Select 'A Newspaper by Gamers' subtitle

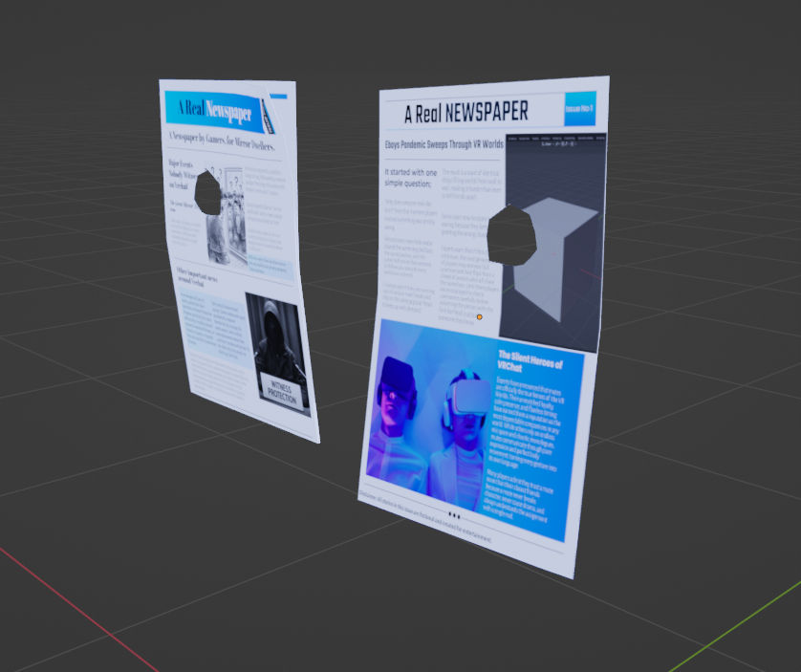tap(222, 141)
